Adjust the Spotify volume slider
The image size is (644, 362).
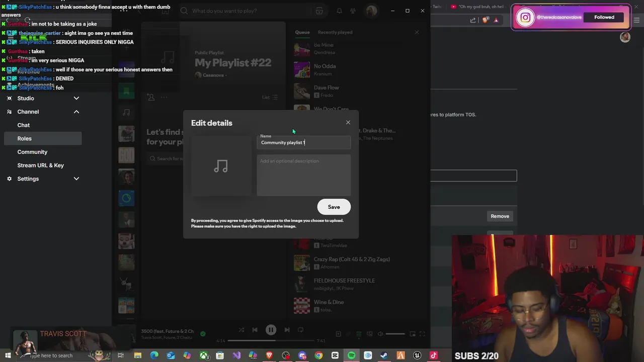click(x=395, y=334)
